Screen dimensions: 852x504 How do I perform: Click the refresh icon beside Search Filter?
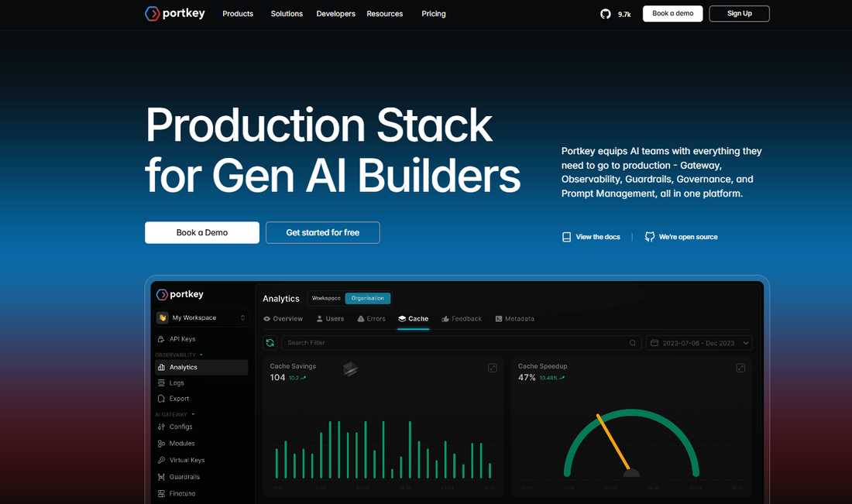tap(270, 343)
